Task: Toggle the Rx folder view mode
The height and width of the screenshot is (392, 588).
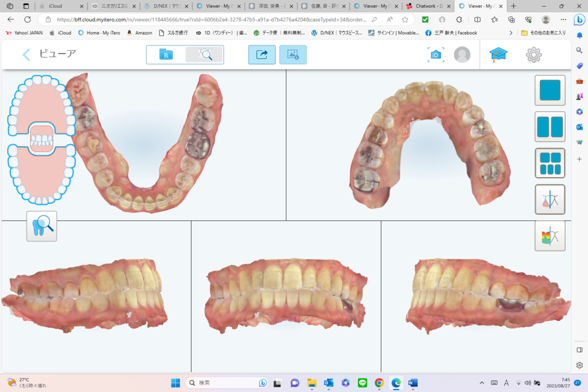Action: tap(166, 55)
